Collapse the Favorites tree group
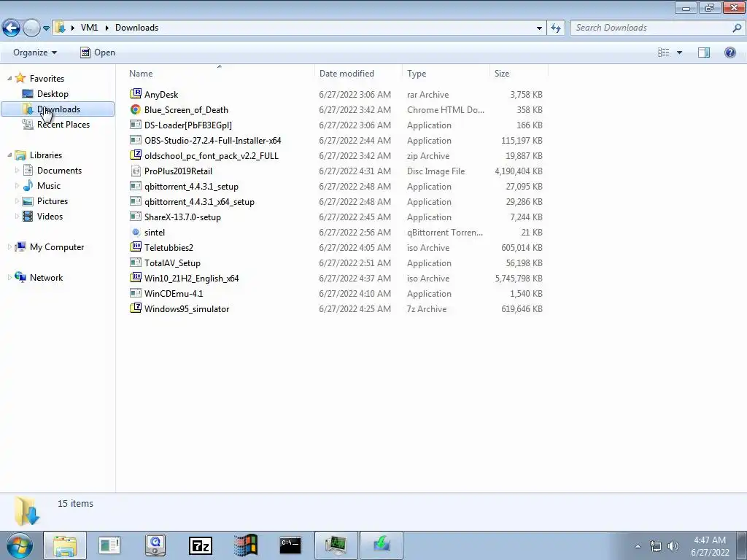 [9, 79]
